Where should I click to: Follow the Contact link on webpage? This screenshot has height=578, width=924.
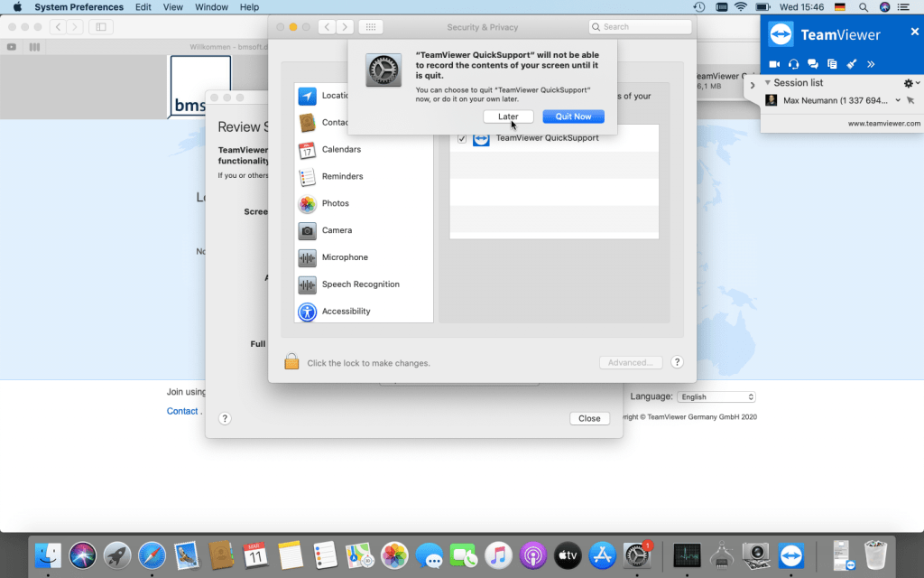(x=182, y=411)
